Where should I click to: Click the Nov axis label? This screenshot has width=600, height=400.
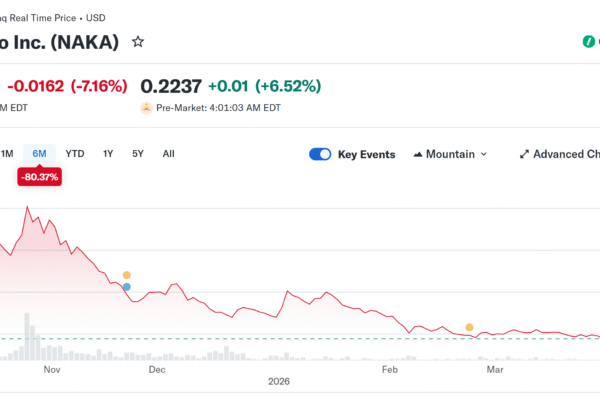pyautogui.click(x=52, y=369)
